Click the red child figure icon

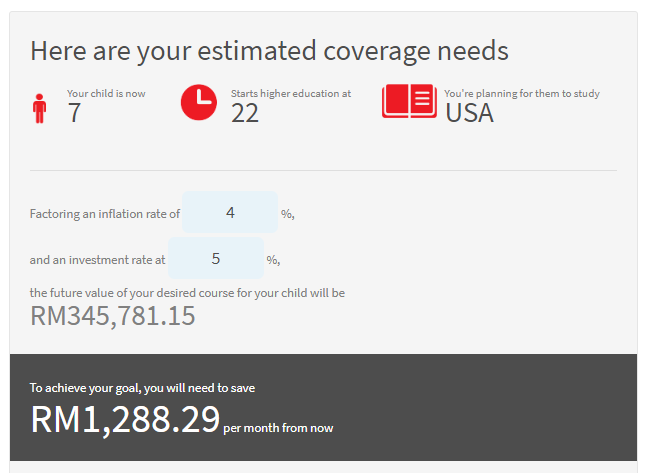pyautogui.click(x=40, y=109)
